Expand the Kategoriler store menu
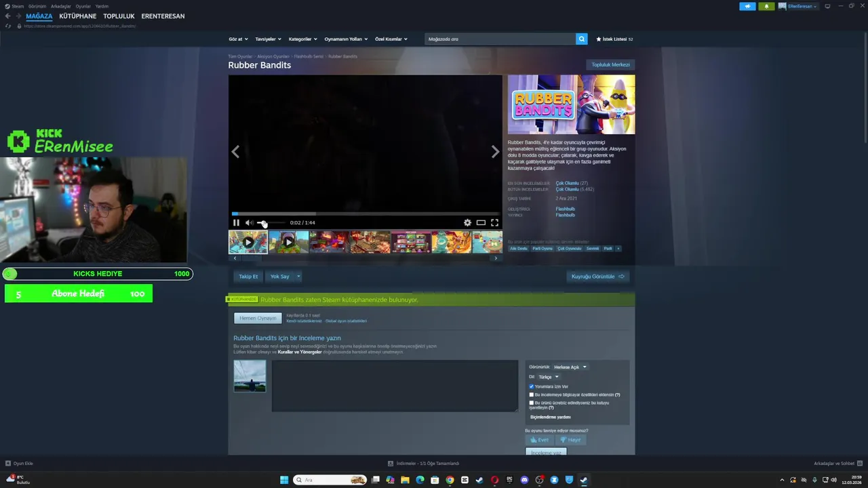The image size is (868, 488). point(302,39)
